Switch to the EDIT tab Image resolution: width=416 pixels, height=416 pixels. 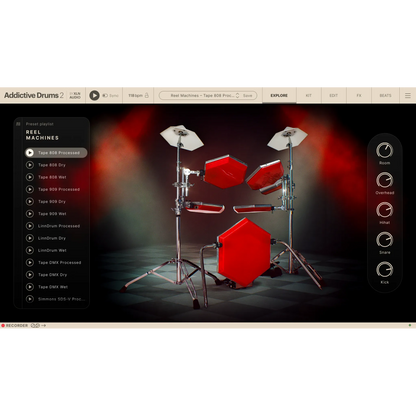coord(334,95)
